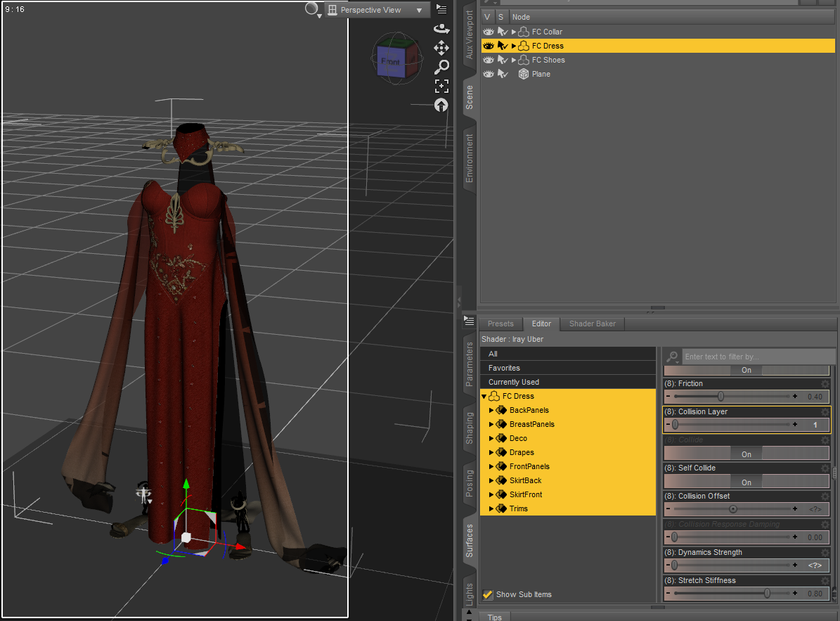Open Collision Offset property settings gear
840x621 pixels.
[x=825, y=496]
